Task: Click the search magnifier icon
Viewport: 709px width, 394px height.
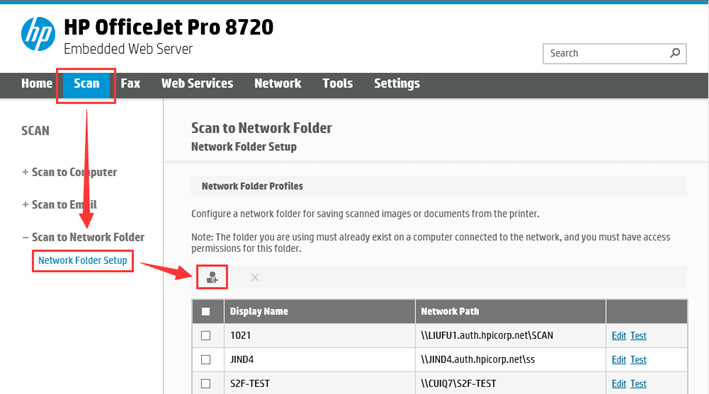Action: pos(675,53)
